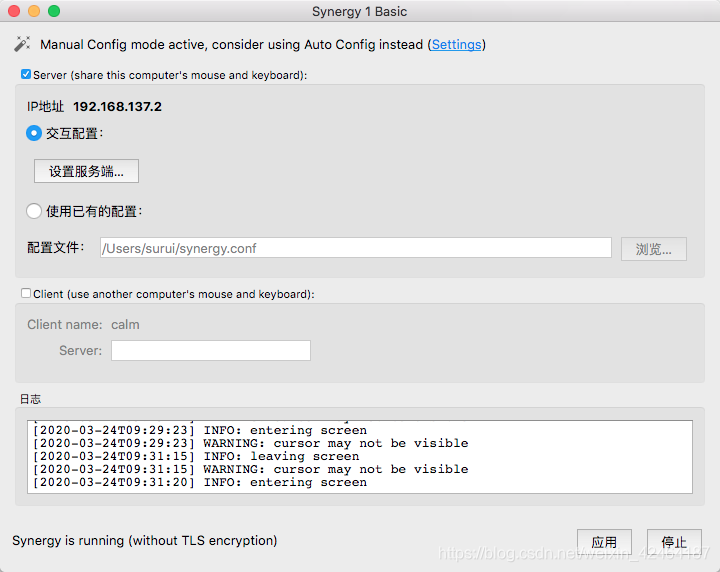
Task: Close the Synergy window with red button
Action: pos(14,11)
